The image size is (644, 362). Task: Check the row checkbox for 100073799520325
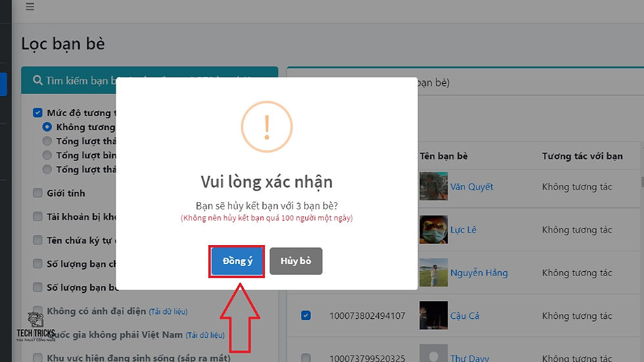(x=306, y=358)
